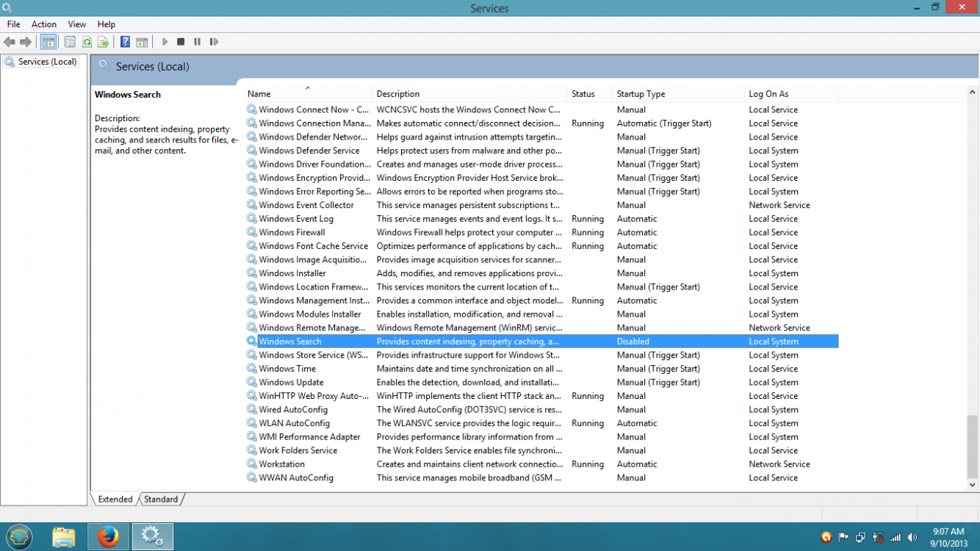Click the gear icon beside Windows Firewall

(x=252, y=232)
